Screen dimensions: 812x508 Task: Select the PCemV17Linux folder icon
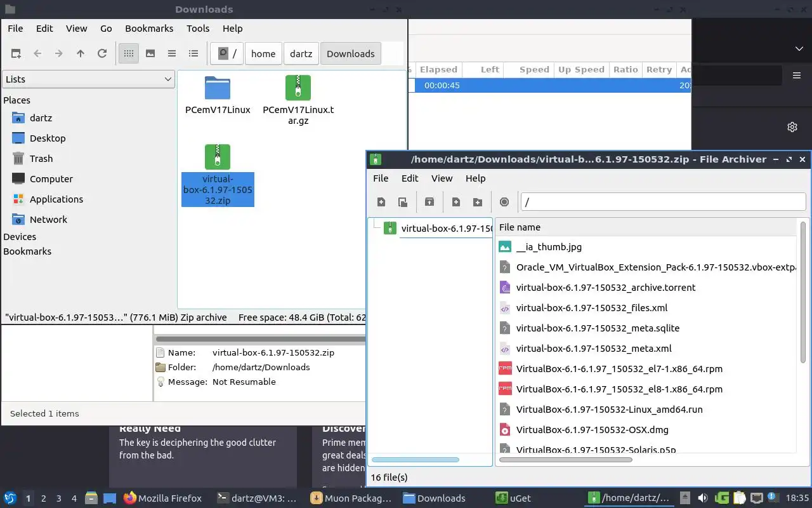coord(218,88)
